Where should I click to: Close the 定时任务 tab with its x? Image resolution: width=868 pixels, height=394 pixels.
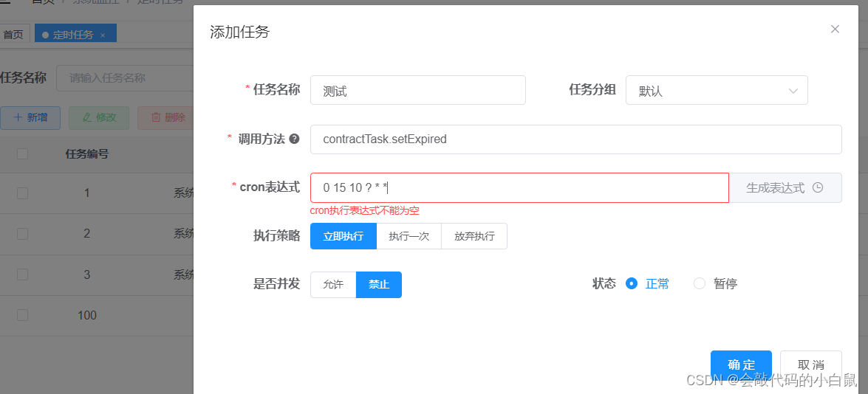coord(103,35)
